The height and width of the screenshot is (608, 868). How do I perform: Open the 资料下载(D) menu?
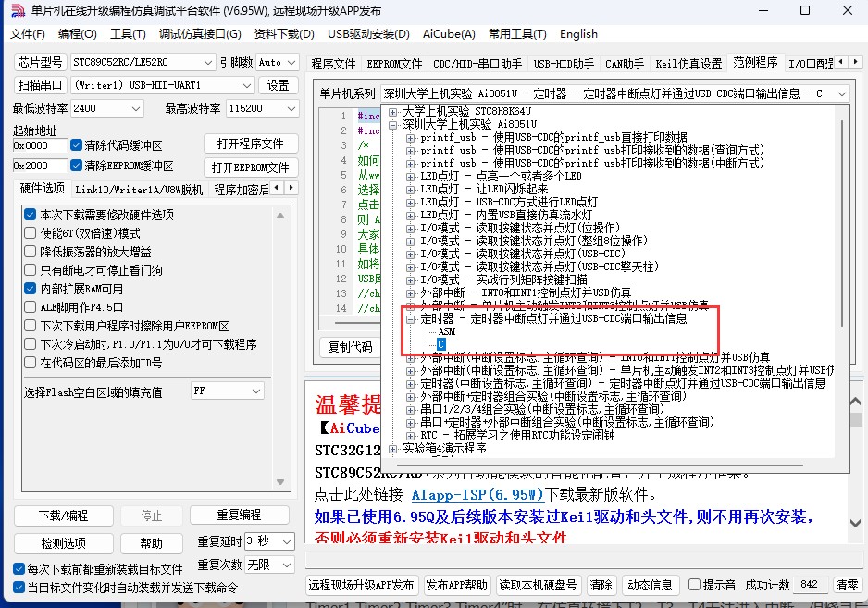(284, 33)
